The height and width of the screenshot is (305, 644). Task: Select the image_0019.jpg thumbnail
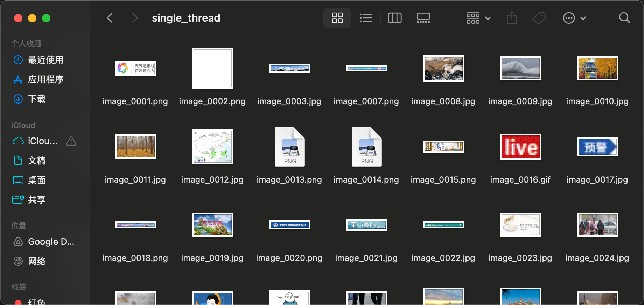[x=213, y=225]
